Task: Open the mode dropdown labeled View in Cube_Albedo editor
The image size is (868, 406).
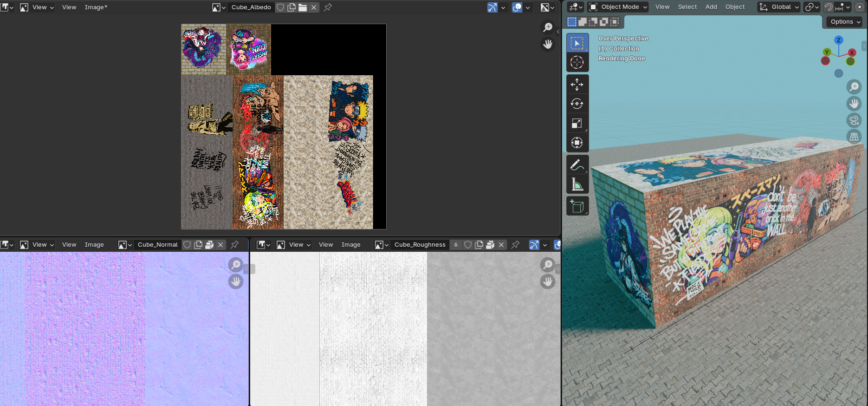Action: [37, 7]
